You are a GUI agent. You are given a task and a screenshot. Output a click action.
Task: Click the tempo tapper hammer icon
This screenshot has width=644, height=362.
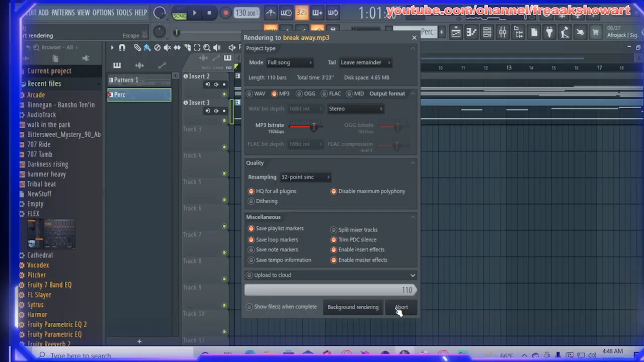565,33
